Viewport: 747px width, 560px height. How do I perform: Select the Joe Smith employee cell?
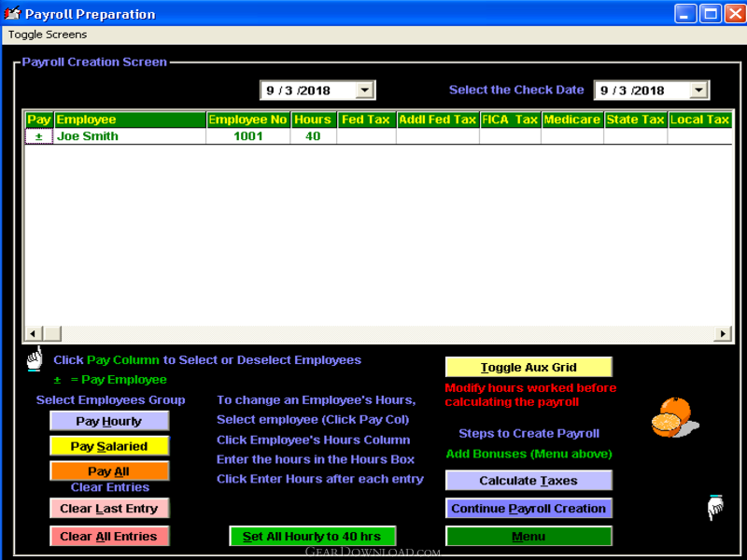130,136
